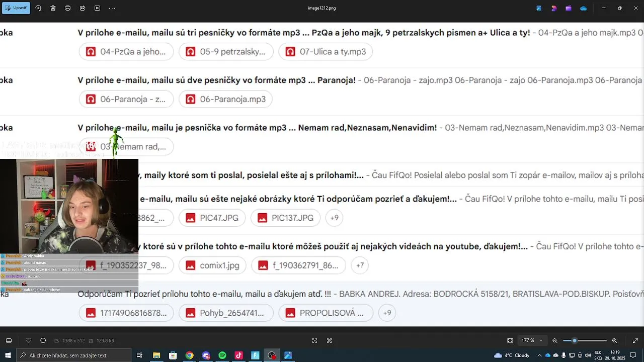Open File Explorer from the taskbar
The image size is (644, 362).
point(156,355)
